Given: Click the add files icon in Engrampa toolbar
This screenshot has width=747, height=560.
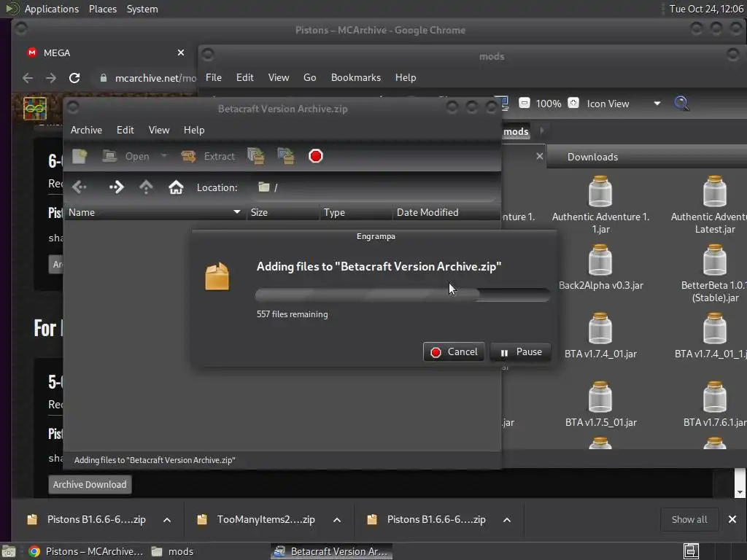Looking at the screenshot, I should [x=256, y=156].
